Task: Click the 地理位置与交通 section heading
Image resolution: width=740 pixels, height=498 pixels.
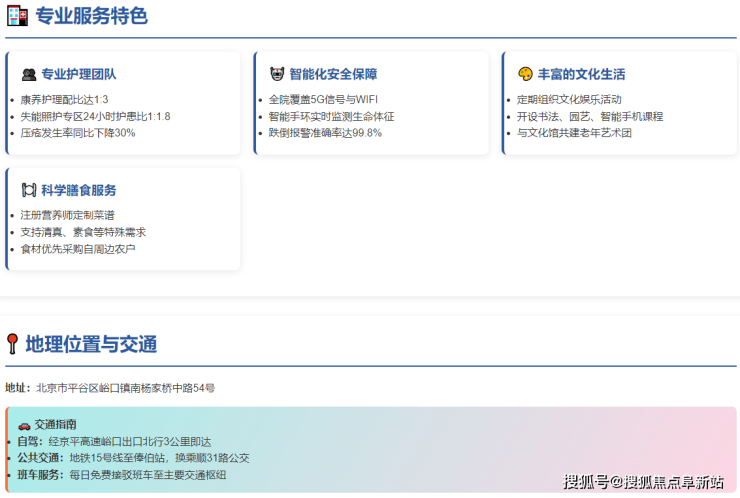Action: [91, 345]
